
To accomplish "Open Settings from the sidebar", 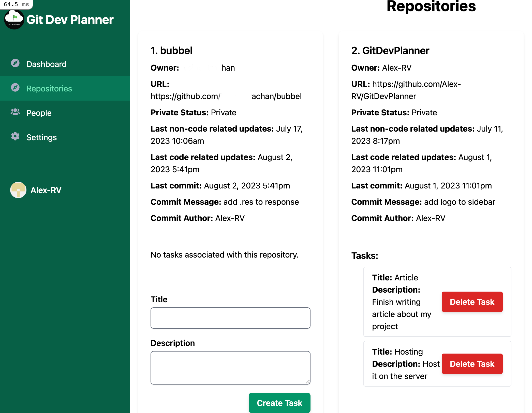I will pyautogui.click(x=41, y=137).
